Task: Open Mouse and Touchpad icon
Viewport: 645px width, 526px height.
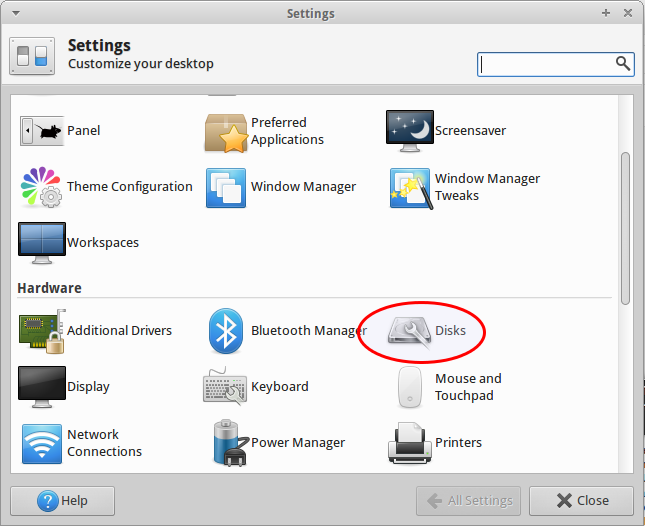Action: (410, 387)
